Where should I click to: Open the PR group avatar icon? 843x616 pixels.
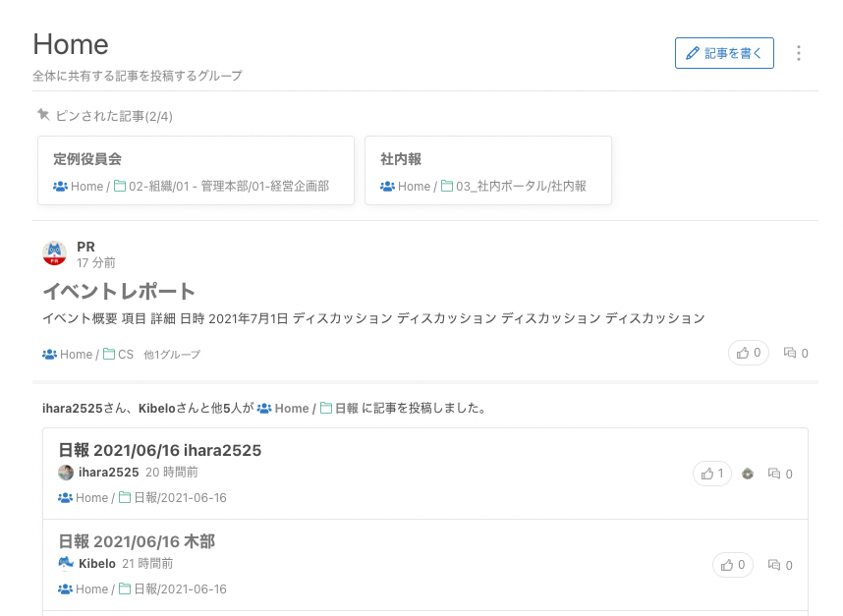(x=55, y=252)
